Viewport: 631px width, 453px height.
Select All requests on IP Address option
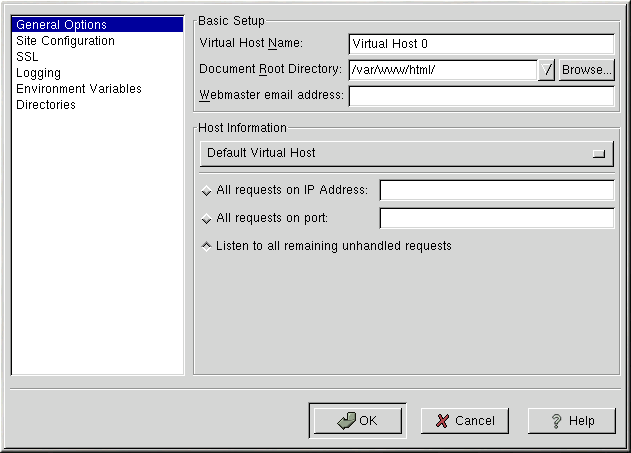(207, 190)
